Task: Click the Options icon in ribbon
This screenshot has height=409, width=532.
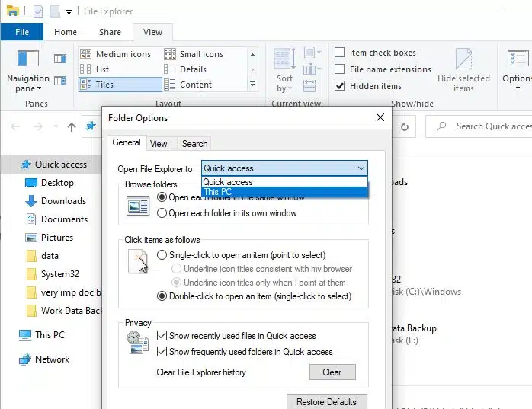Action: 518,59
